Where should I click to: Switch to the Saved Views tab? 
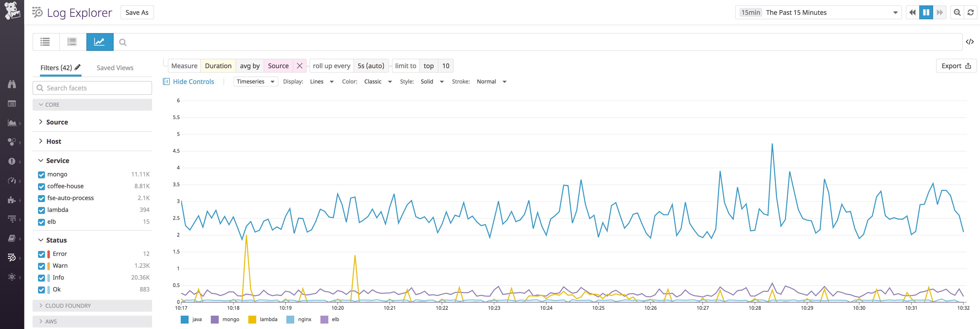(x=115, y=67)
